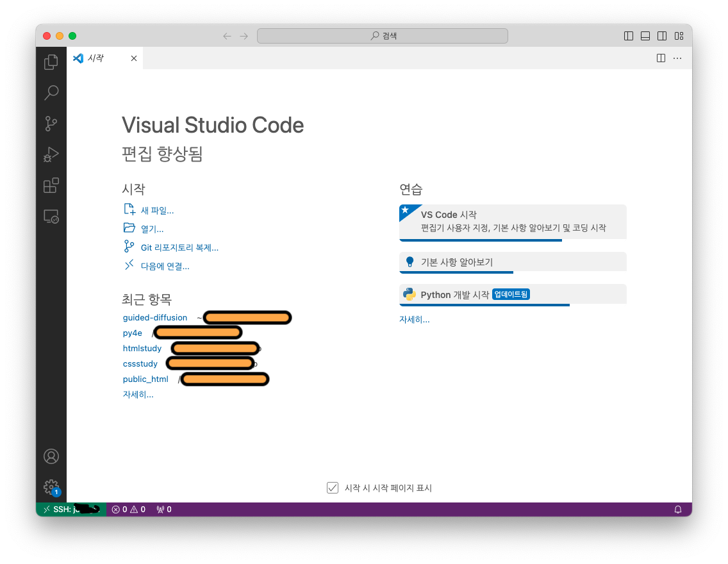Viewport: 728px width, 564px height.
Task: Open recent item py4e
Action: pyautogui.click(x=132, y=333)
